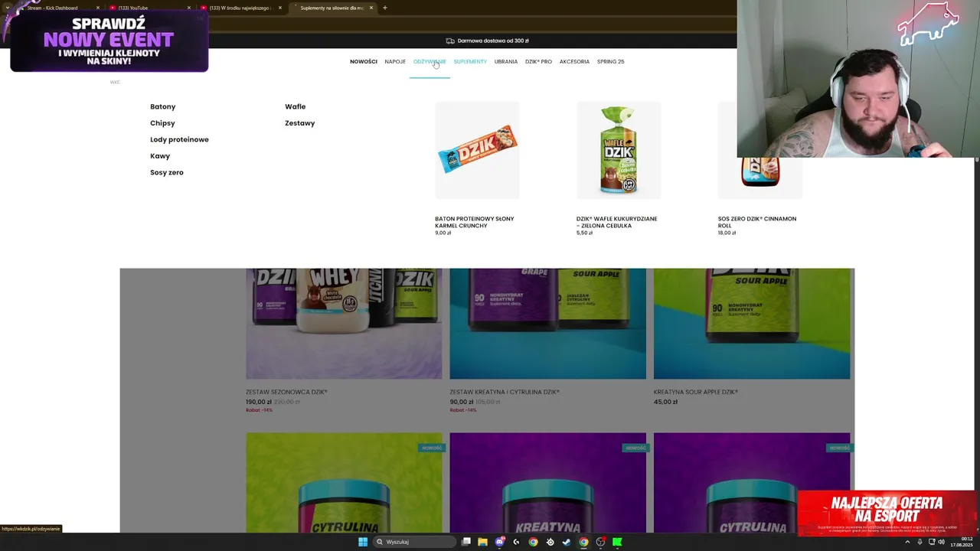Select the Batony category link
980x551 pixels.
coord(163,106)
